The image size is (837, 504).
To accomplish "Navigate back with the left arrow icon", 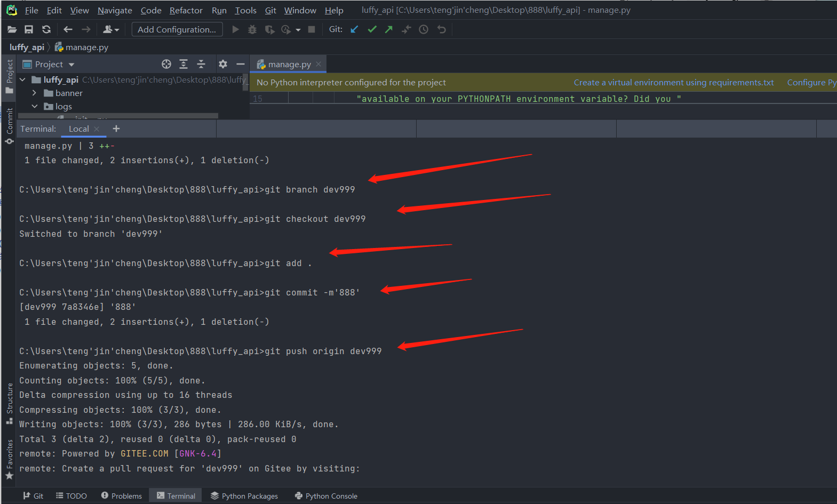I will [68, 29].
